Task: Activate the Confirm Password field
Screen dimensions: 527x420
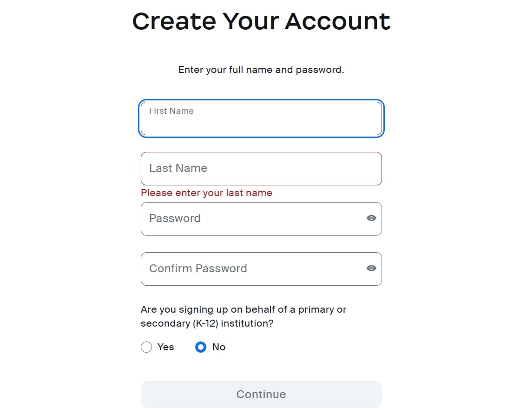Action: tap(261, 269)
